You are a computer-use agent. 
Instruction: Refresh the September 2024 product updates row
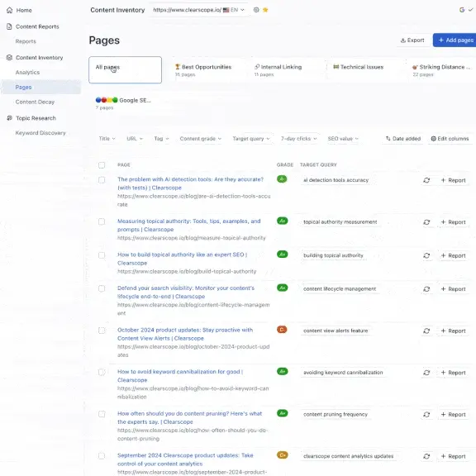[x=426, y=456]
